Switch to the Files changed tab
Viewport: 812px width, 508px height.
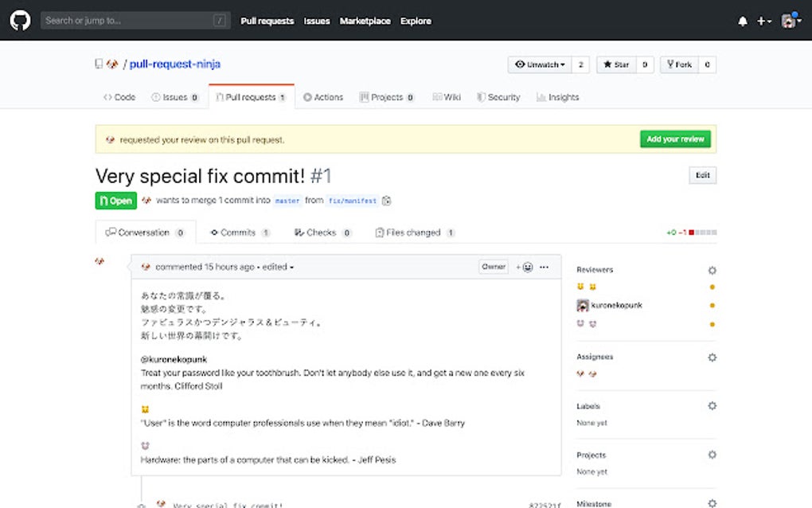409,233
